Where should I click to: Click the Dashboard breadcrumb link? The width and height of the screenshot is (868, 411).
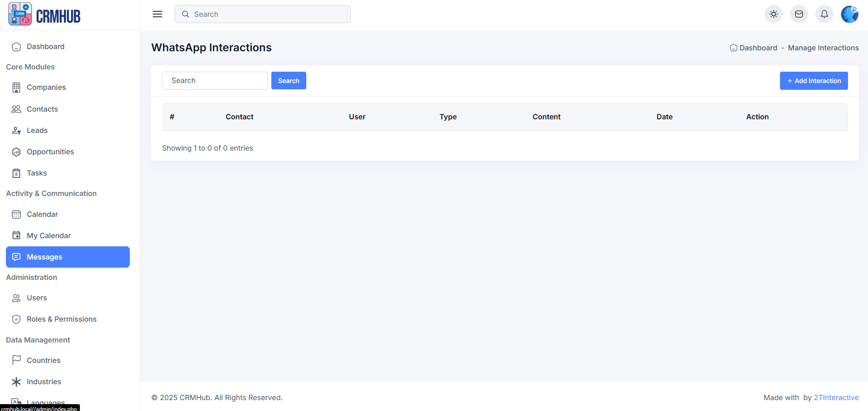(758, 48)
